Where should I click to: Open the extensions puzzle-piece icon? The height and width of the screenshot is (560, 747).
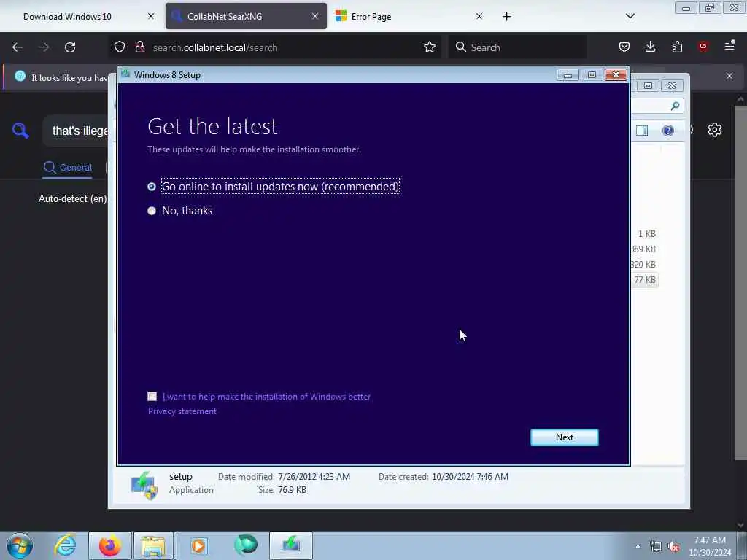coord(677,47)
